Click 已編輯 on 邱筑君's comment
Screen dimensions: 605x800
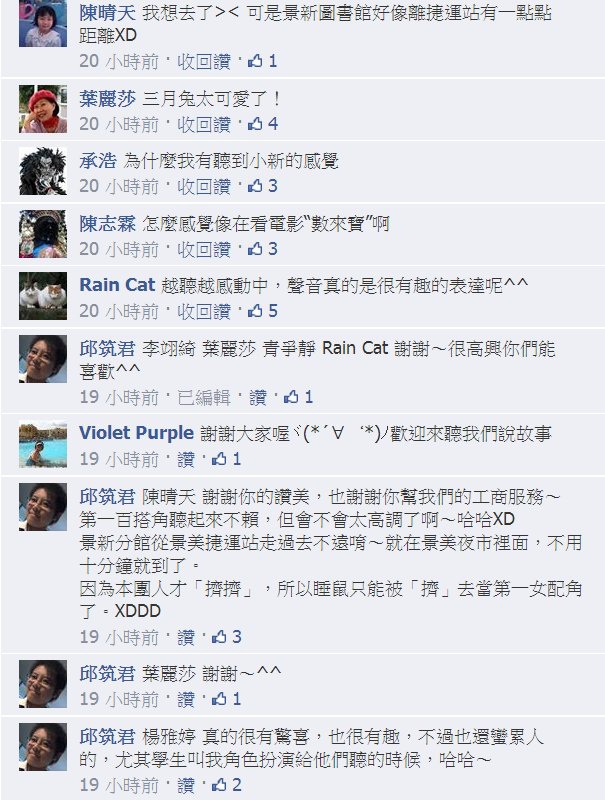[204, 397]
